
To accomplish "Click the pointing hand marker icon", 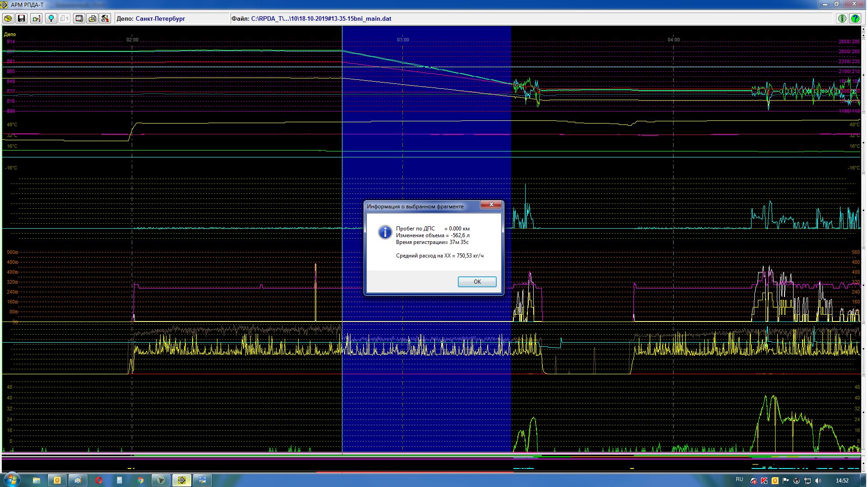I will click(37, 18).
